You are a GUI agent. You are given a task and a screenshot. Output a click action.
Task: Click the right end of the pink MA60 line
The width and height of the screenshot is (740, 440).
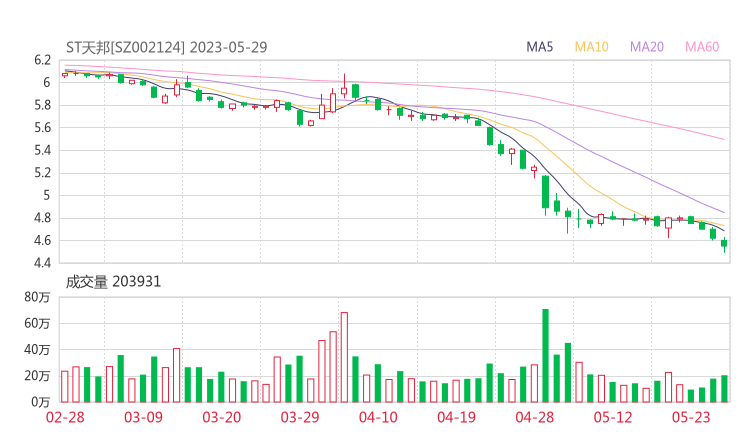(x=723, y=139)
